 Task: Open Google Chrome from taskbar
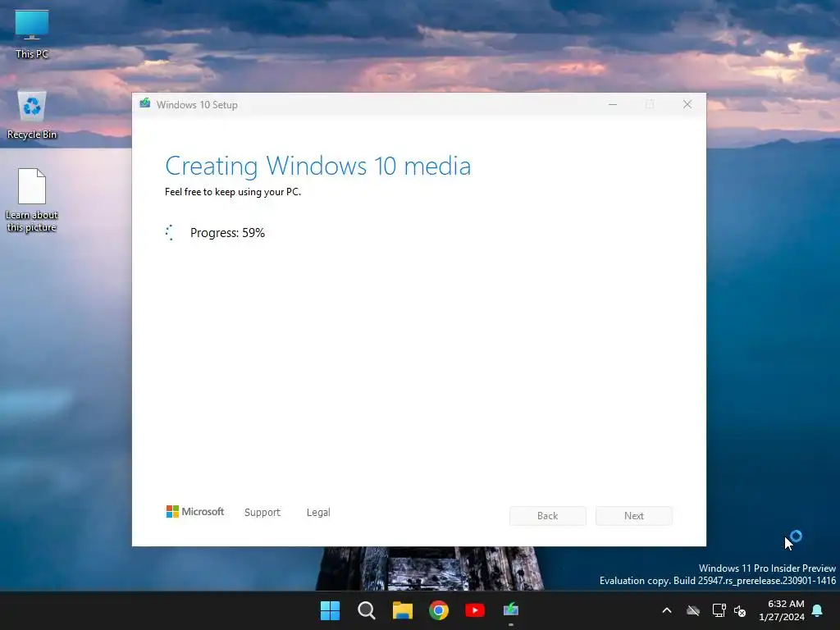(439, 610)
